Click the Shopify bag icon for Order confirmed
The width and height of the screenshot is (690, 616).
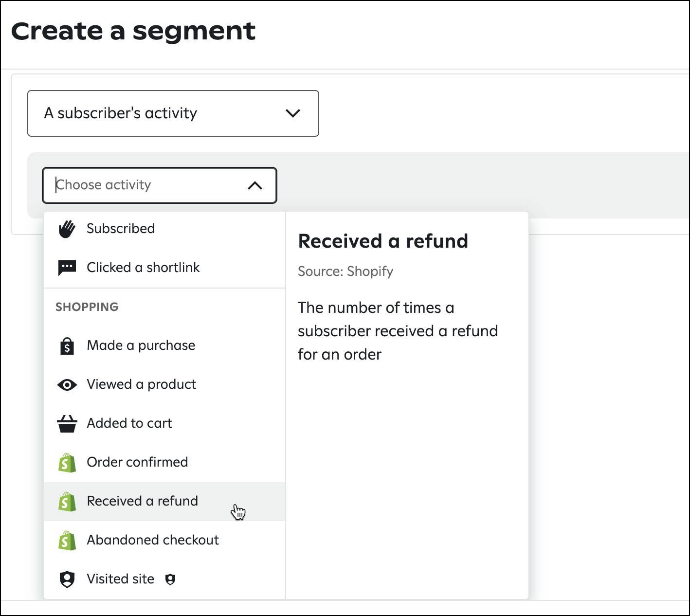[67, 462]
